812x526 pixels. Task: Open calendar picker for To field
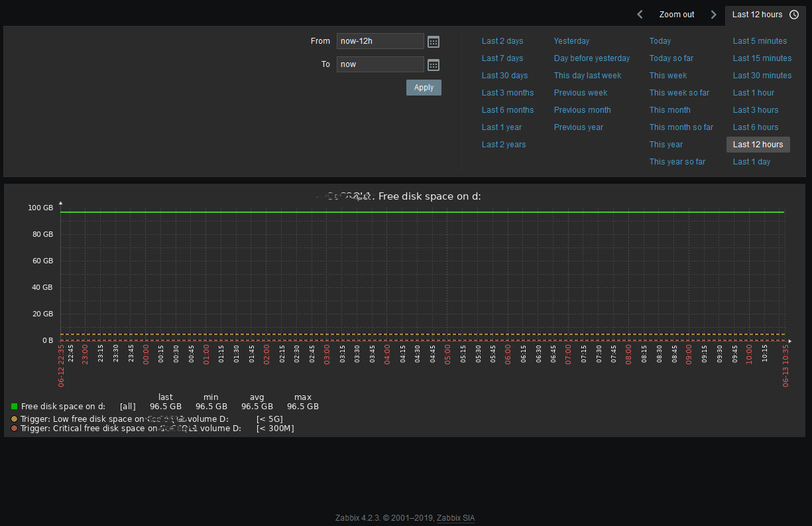coord(433,65)
